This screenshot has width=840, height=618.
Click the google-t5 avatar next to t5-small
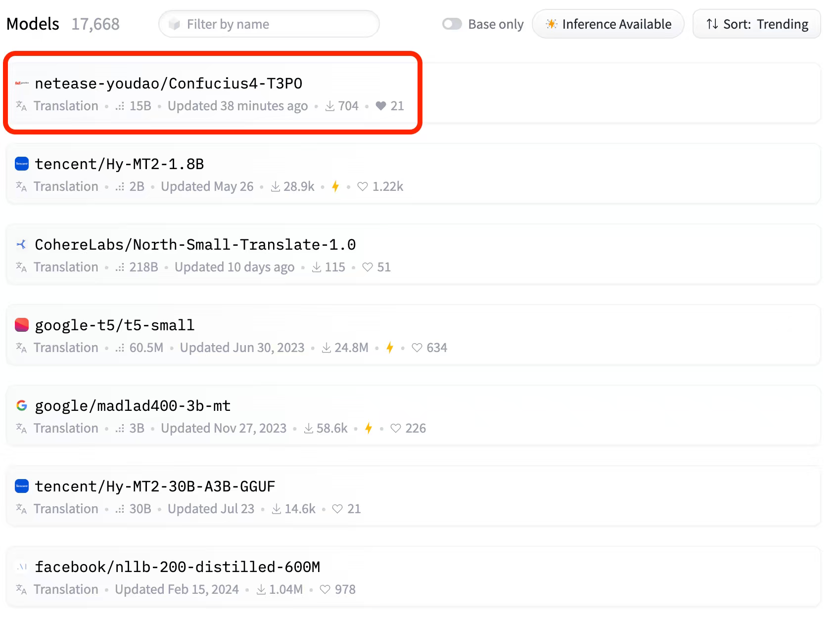(x=22, y=325)
